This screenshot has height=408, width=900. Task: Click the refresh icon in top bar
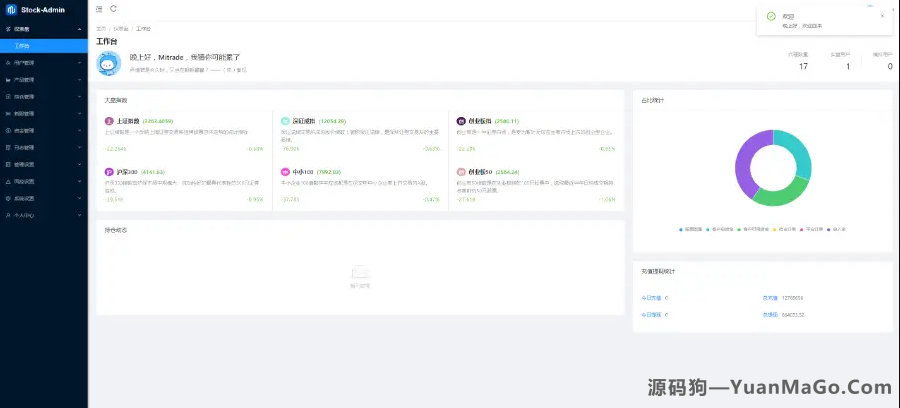[x=113, y=9]
